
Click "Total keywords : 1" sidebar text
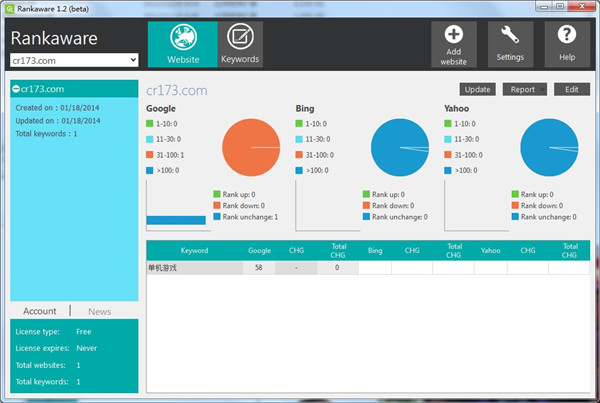pyautogui.click(x=46, y=134)
